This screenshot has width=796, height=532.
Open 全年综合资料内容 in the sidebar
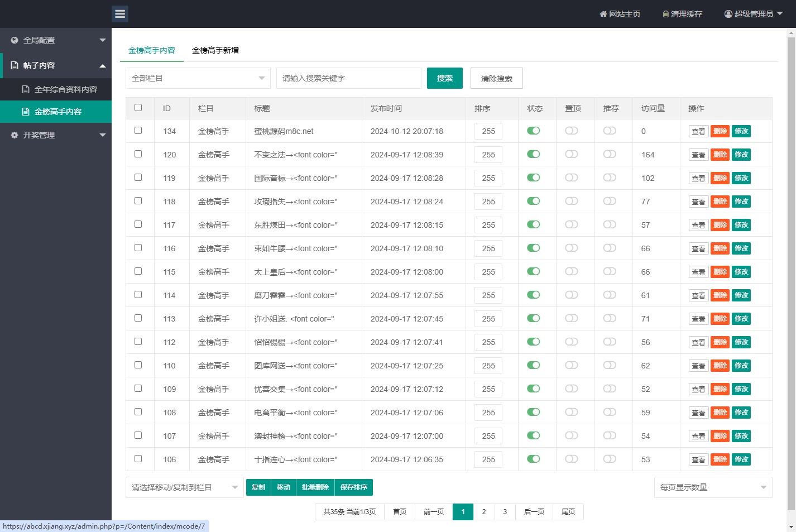[56, 89]
